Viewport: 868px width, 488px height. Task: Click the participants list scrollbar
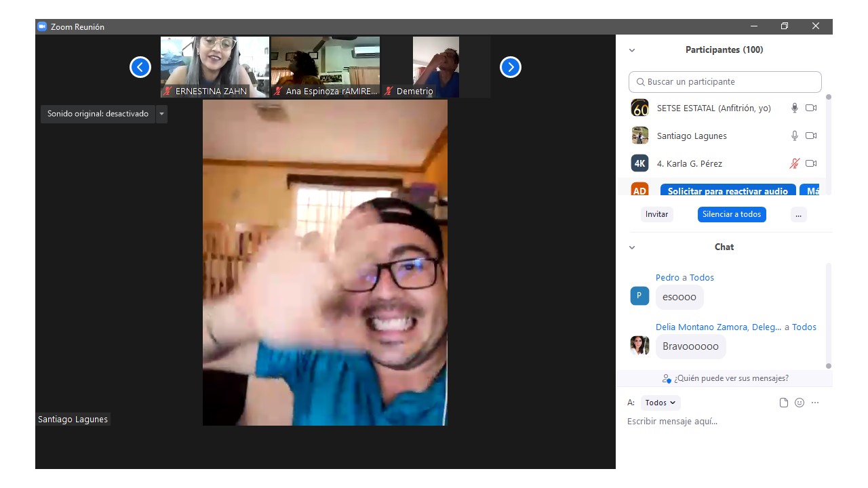pos(828,144)
